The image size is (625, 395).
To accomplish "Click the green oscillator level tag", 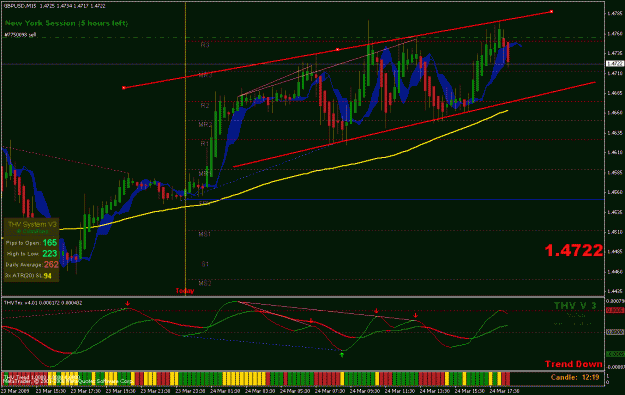I will [615, 354].
